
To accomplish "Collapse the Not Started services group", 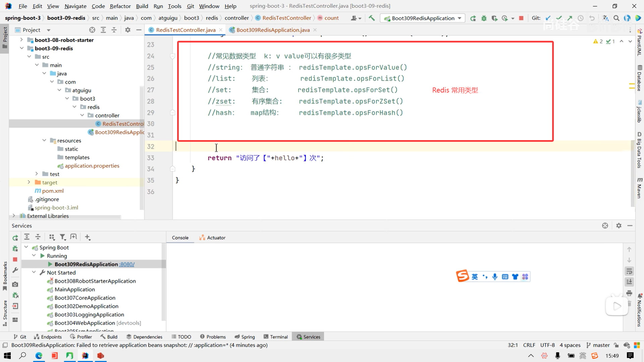I will pos(34,273).
